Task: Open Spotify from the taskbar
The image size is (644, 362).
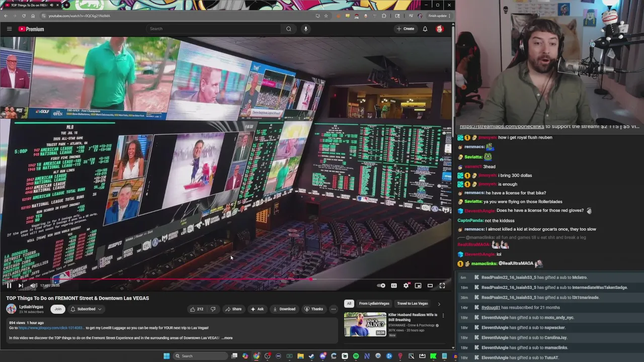Action: coord(356,356)
